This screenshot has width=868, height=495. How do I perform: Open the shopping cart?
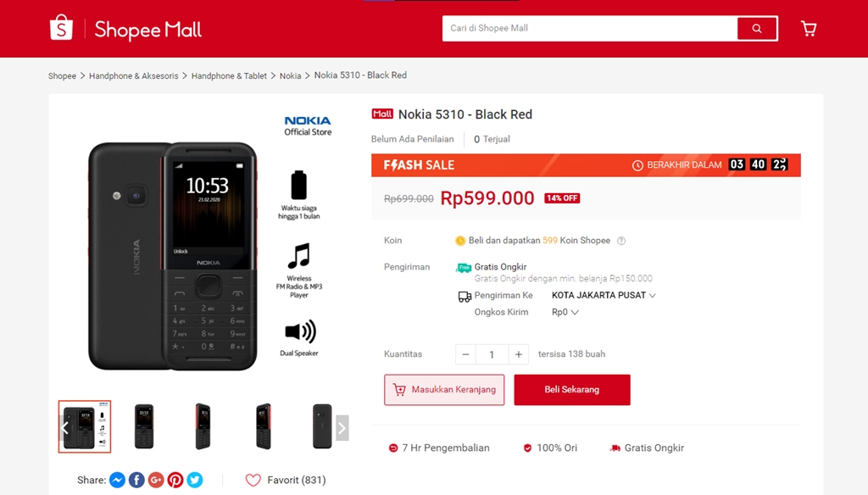[809, 29]
